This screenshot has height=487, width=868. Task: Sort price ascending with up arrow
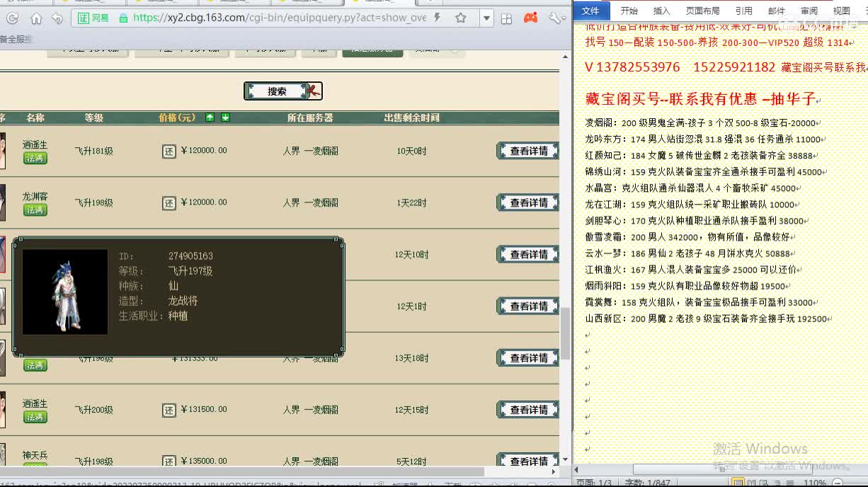pyautogui.click(x=210, y=118)
